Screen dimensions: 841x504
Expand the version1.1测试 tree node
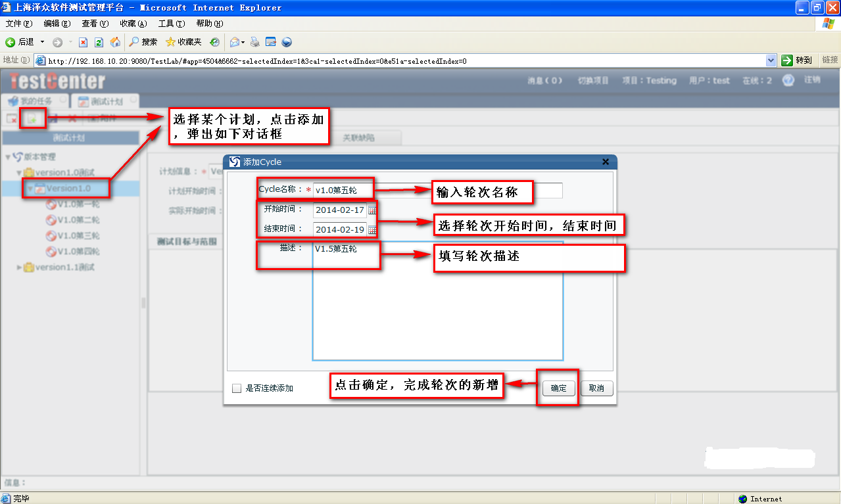point(20,267)
